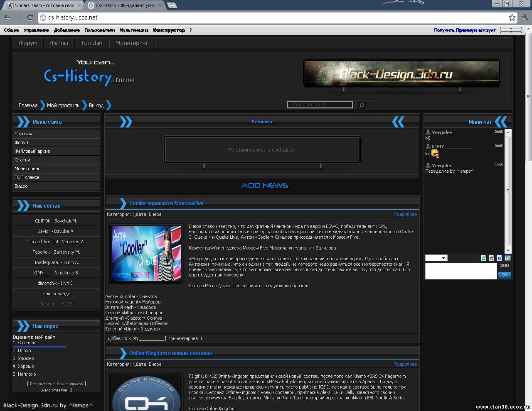
Task: Click the Забить нам CW link
Action: click(x=57, y=304)
